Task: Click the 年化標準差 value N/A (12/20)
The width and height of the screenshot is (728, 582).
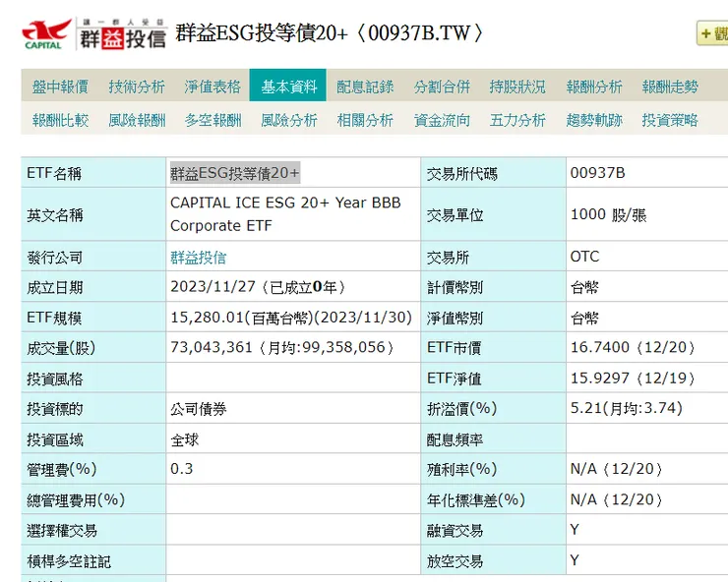Action: click(x=616, y=499)
